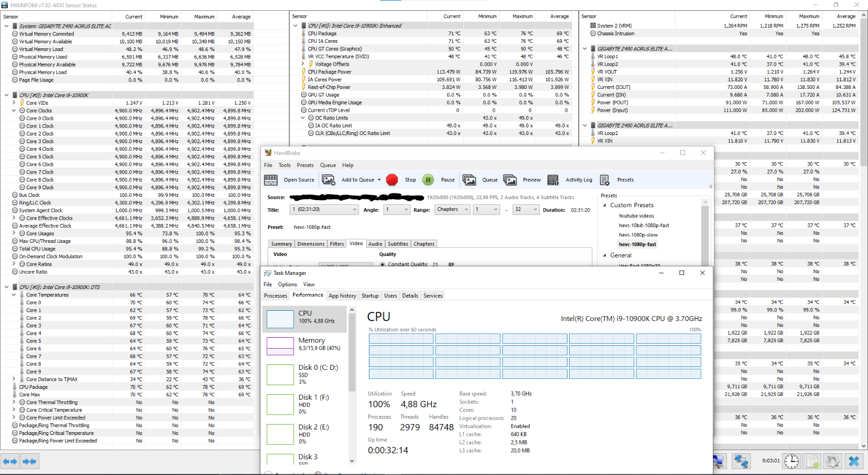Click the Task Manager sidebar scroll-down arrow
This screenshot has width=868, height=475.
coord(352,461)
